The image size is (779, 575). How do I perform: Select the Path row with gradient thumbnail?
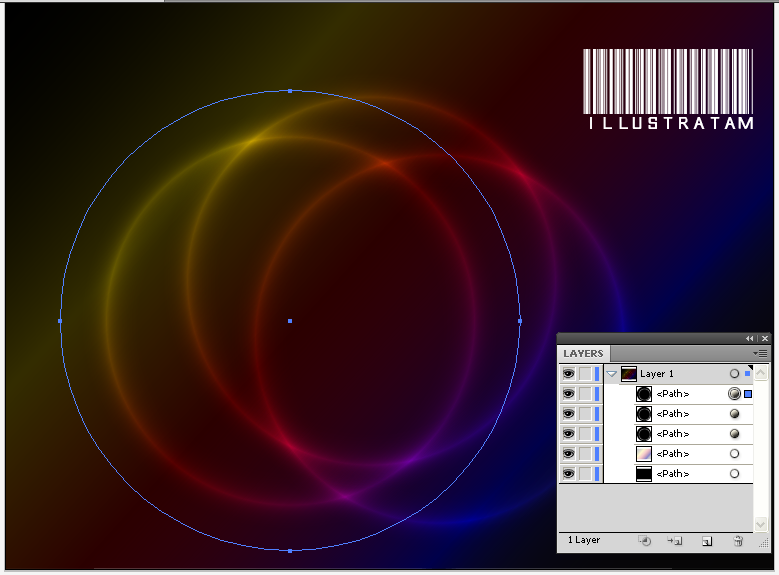coord(673,454)
